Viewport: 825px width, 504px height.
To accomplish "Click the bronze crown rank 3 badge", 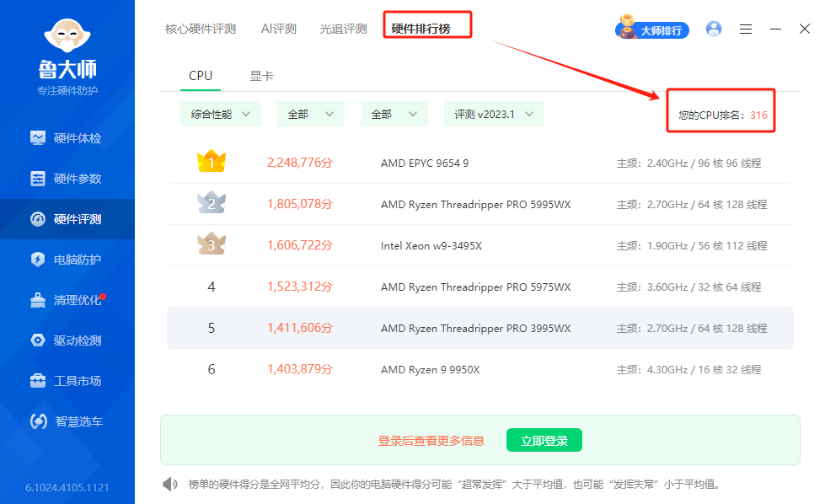I will coord(212,244).
